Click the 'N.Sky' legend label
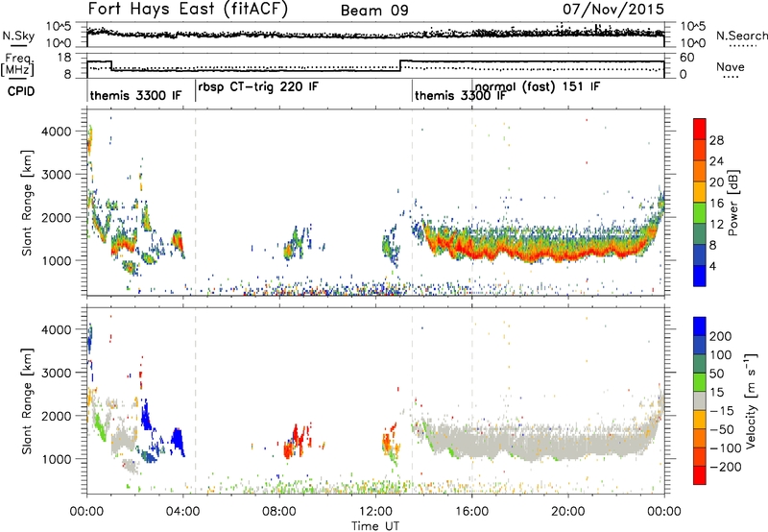This screenshot has height=532, width=768. click(18, 36)
